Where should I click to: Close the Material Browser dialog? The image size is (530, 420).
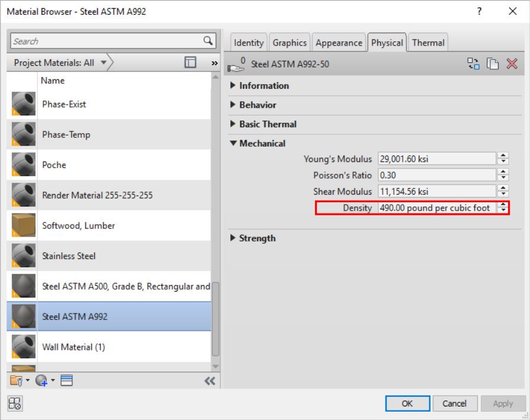[512, 11]
